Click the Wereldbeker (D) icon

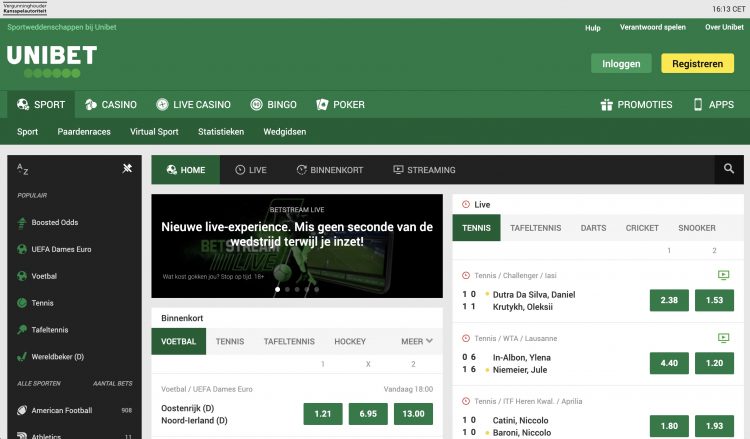coord(22,356)
